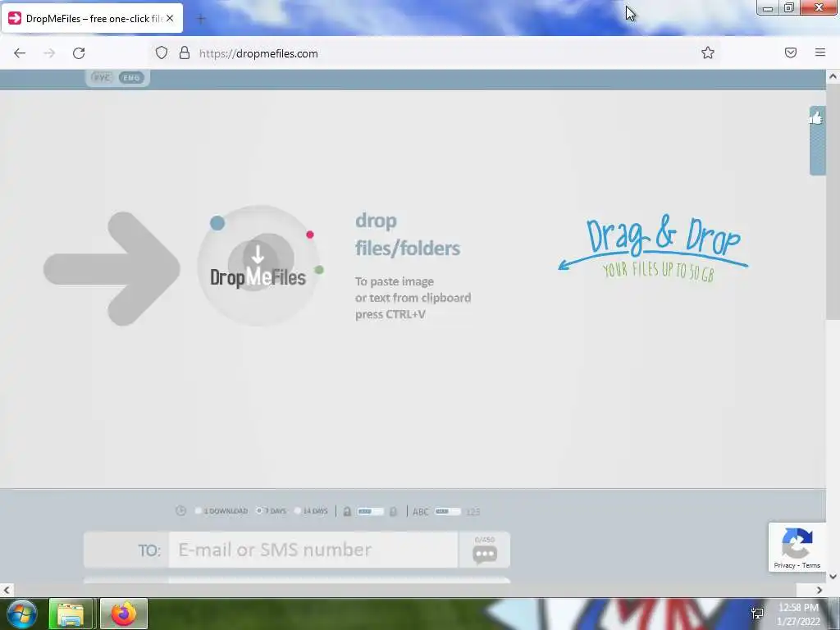Select the 7 DAYS storage option
840x630 pixels.
point(271,511)
